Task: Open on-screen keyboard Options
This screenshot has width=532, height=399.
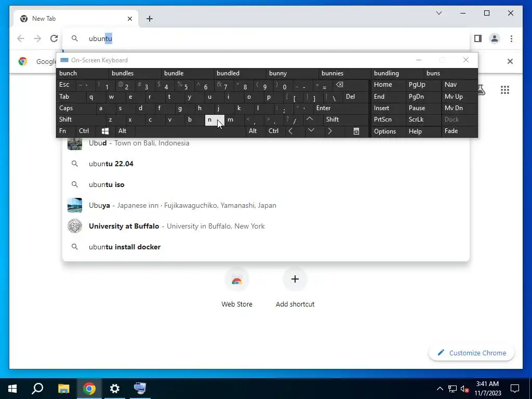Action: coord(388,131)
